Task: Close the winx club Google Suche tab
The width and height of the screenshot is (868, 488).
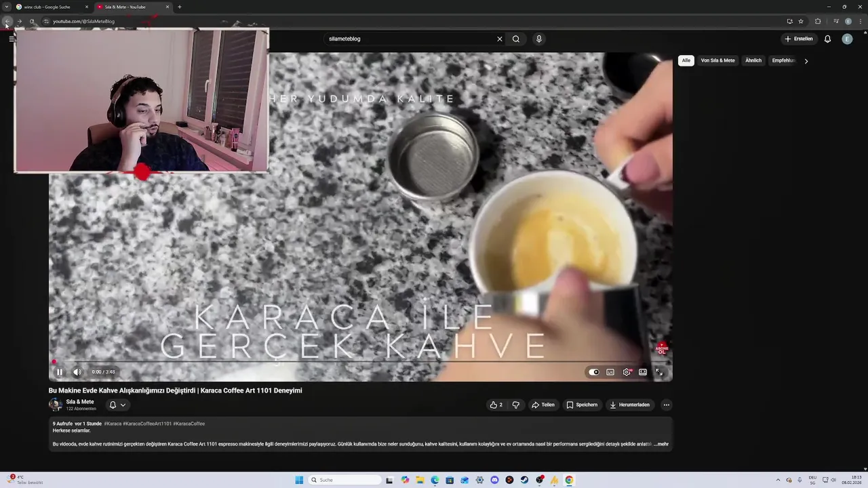Action: (x=87, y=7)
